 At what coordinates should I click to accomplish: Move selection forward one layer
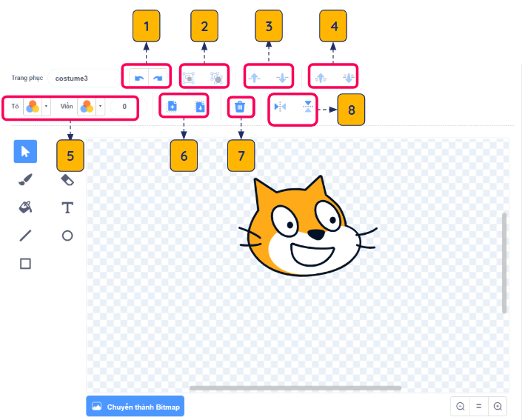pyautogui.click(x=255, y=78)
